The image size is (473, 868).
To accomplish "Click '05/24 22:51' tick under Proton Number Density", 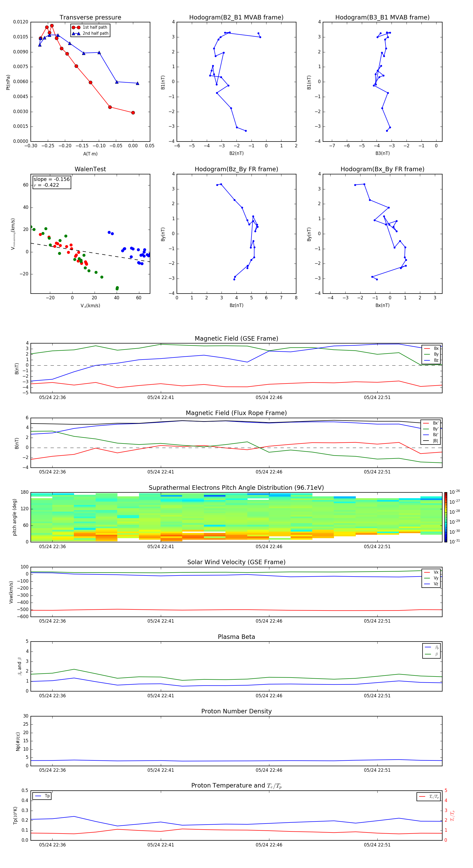I will (x=377, y=770).
